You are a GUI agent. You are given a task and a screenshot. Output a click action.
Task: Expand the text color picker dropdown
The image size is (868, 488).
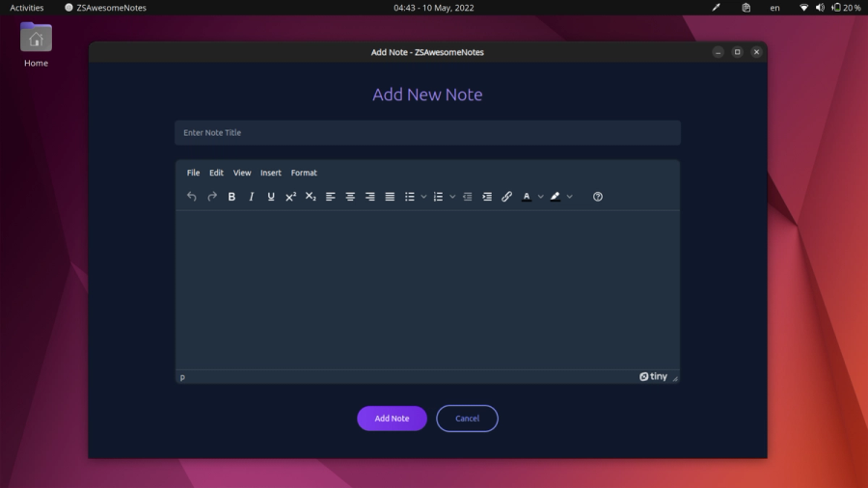click(x=541, y=197)
